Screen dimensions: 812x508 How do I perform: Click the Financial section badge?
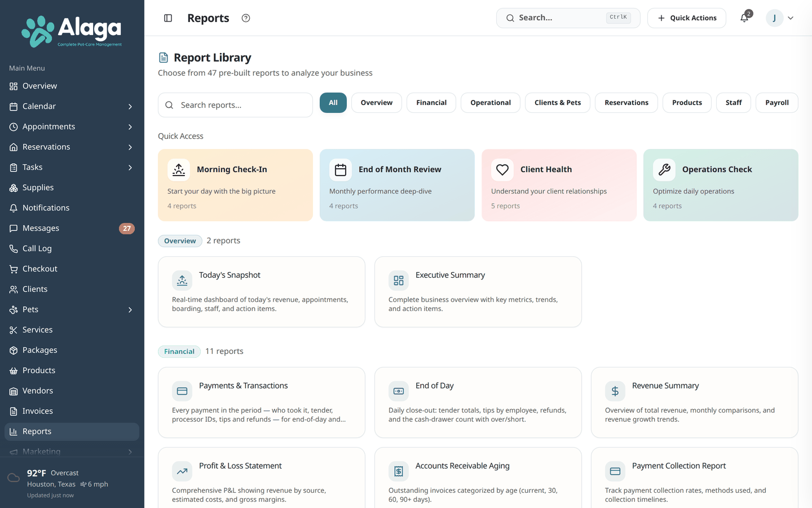point(179,352)
